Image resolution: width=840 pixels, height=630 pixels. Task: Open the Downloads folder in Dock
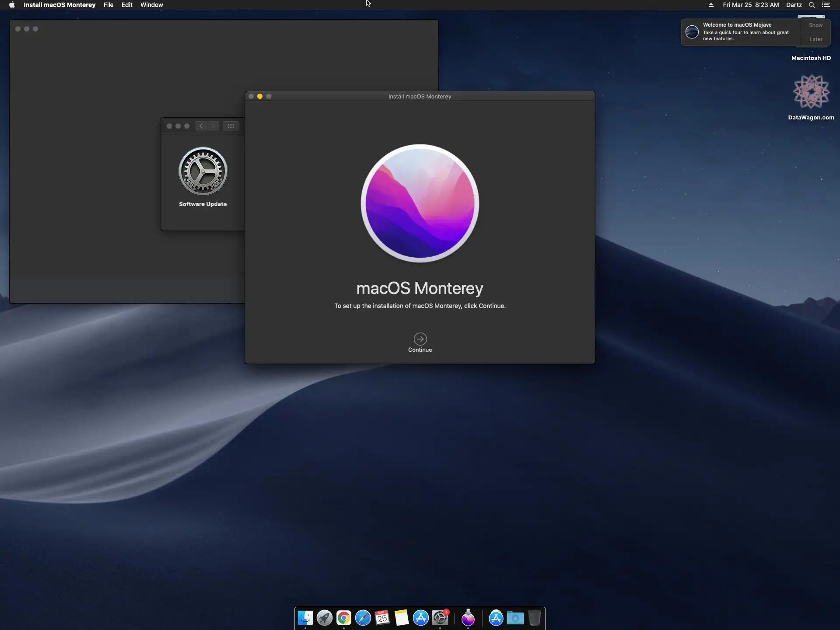pos(515,618)
